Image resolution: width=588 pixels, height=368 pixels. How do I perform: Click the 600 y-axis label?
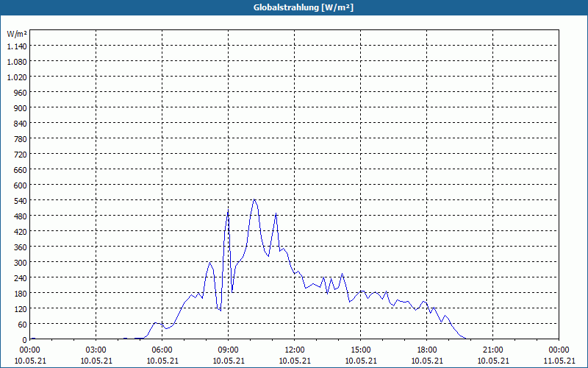coord(21,185)
